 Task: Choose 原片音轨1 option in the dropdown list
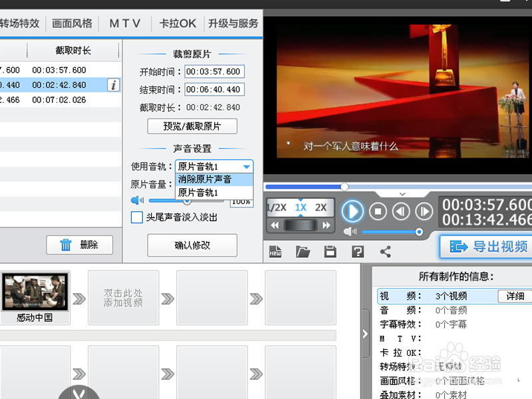click(214, 193)
